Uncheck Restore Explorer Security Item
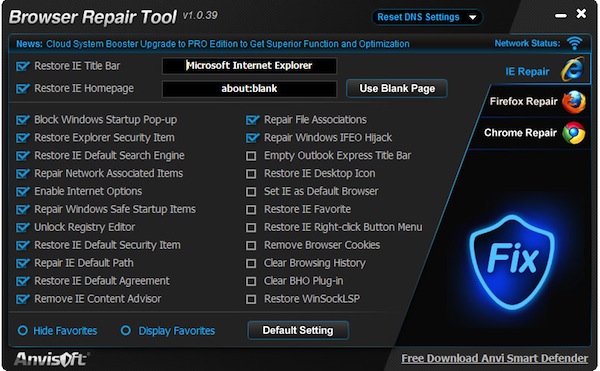Screen dimensions: 600x371 pos(23,138)
